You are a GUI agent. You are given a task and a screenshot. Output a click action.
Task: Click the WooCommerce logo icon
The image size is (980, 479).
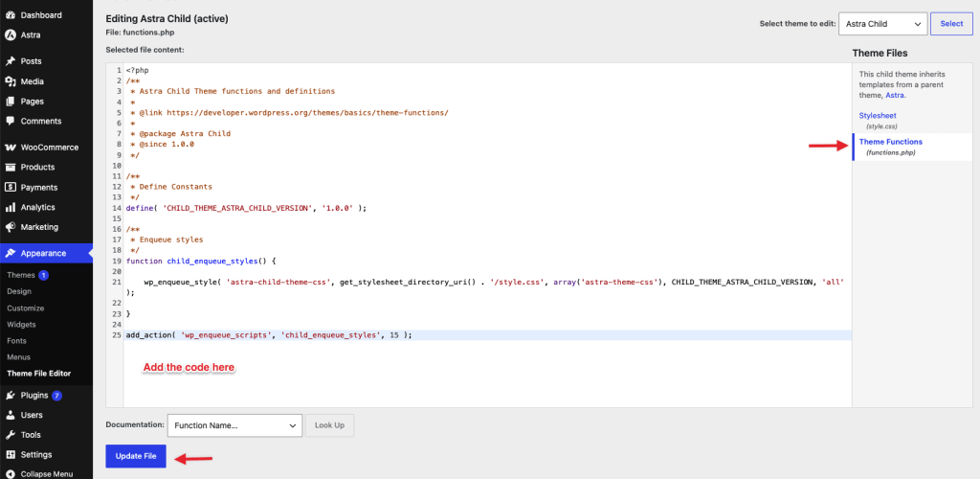tap(10, 148)
